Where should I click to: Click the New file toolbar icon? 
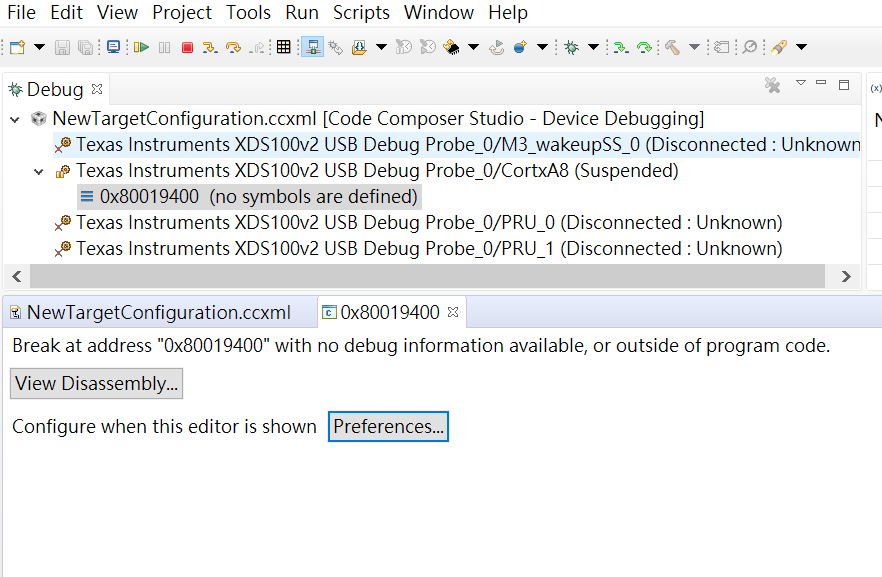tap(17, 47)
